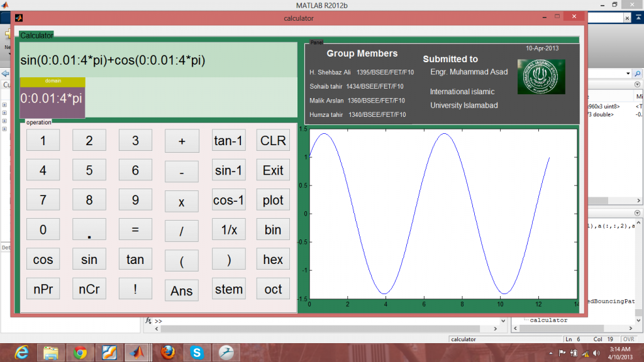Screen dimensions: 644x362
Task: Convert to hexadecimal with hex button
Action: tap(273, 259)
